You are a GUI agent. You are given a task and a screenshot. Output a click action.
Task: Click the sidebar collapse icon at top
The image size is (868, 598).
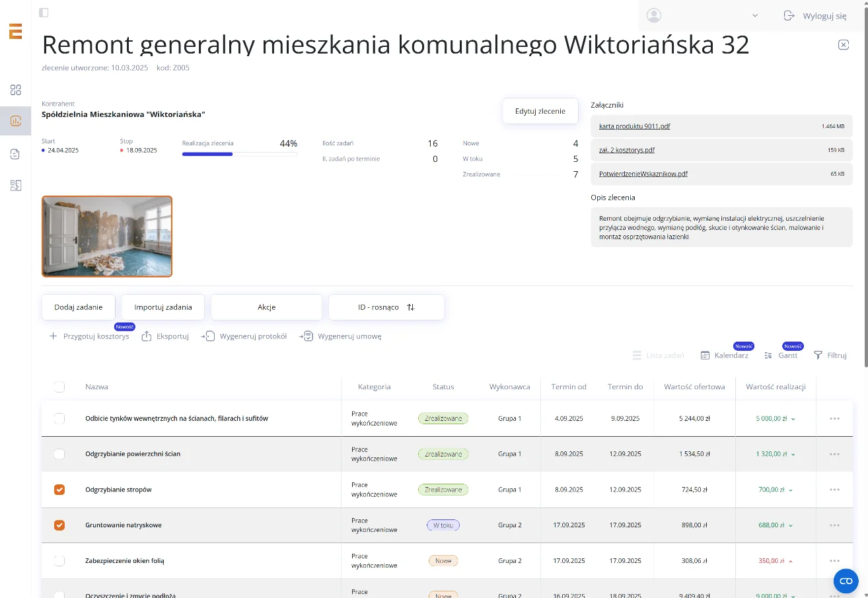coord(44,13)
